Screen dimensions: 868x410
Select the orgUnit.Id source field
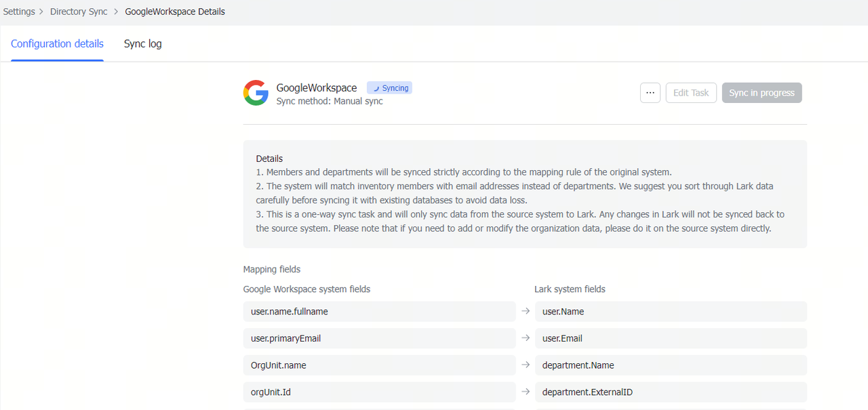(379, 392)
